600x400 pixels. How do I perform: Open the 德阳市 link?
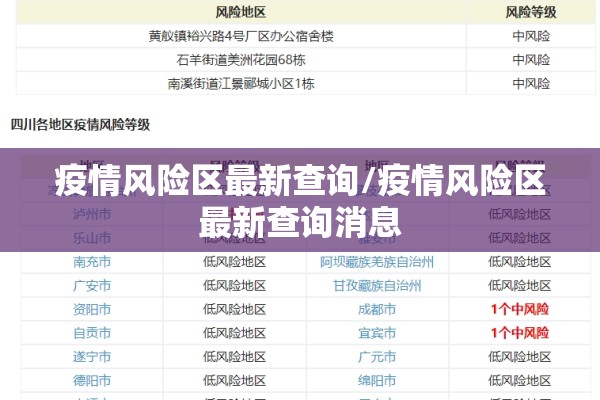[x=92, y=380]
